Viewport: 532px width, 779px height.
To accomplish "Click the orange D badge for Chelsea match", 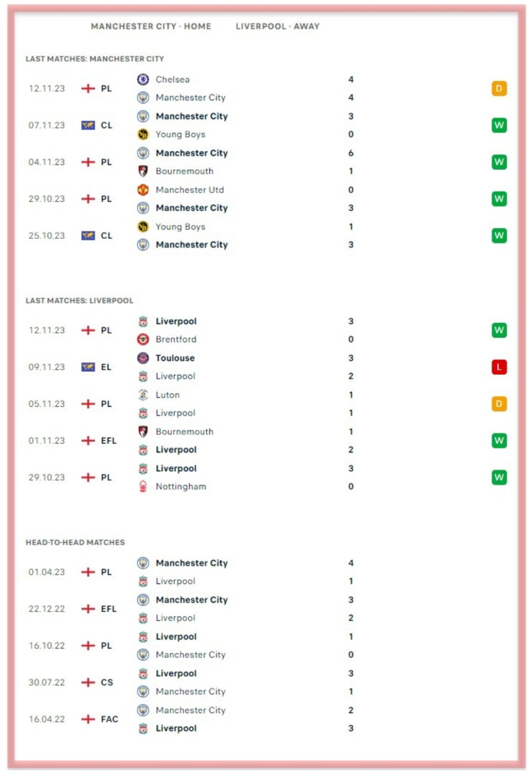I will [499, 89].
